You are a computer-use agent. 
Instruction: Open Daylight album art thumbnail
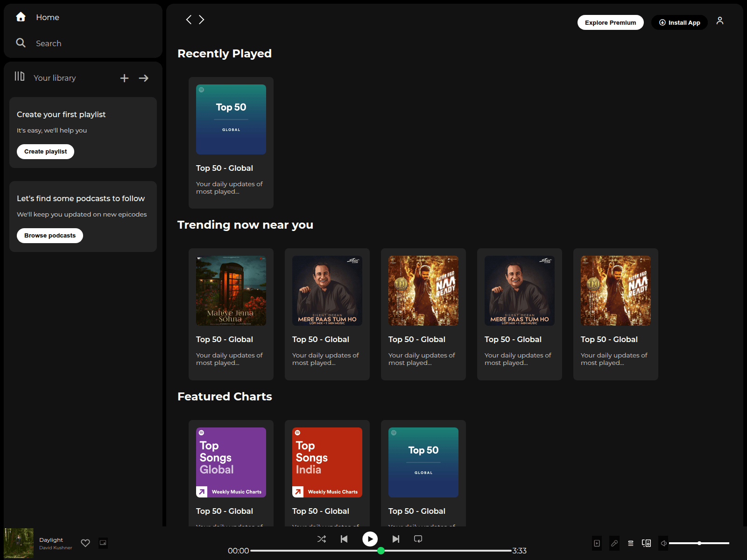coord(19,543)
